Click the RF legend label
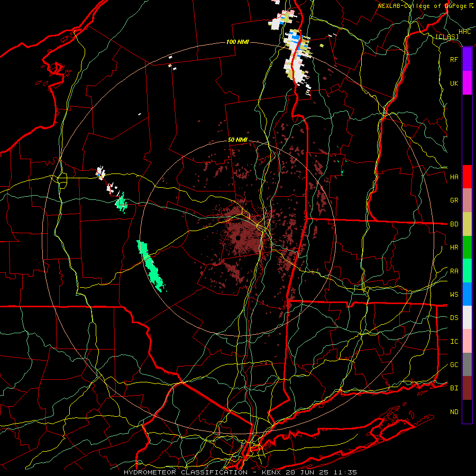This screenshot has width=476, height=476. coord(454,59)
